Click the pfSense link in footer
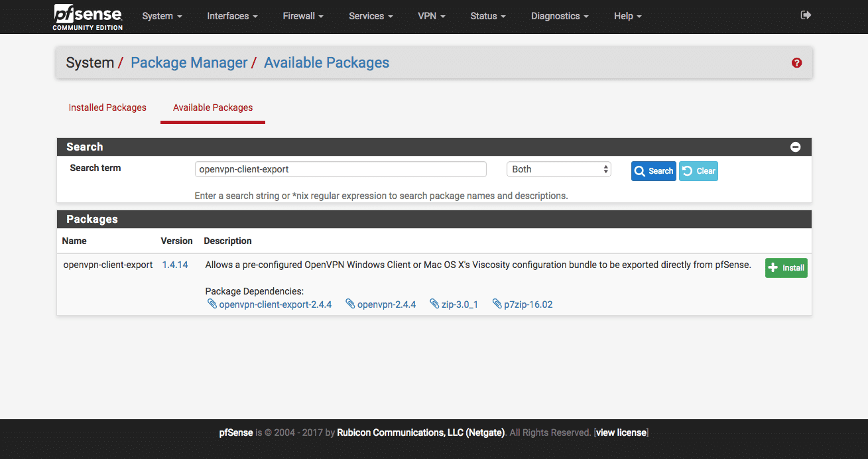This screenshot has width=868, height=459. (x=236, y=432)
